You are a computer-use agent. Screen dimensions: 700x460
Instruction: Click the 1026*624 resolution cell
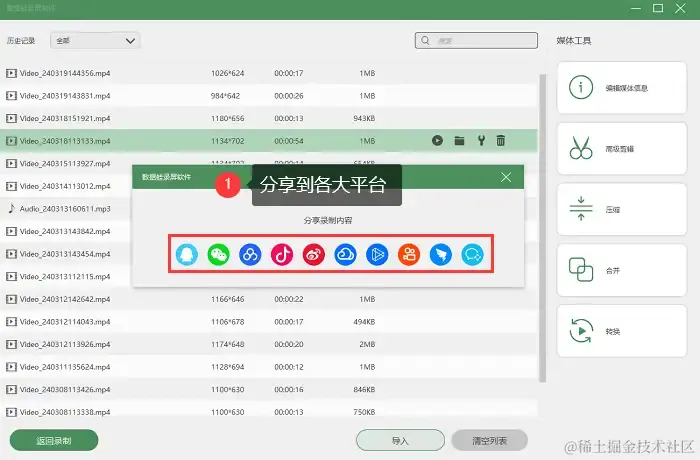[x=228, y=73]
